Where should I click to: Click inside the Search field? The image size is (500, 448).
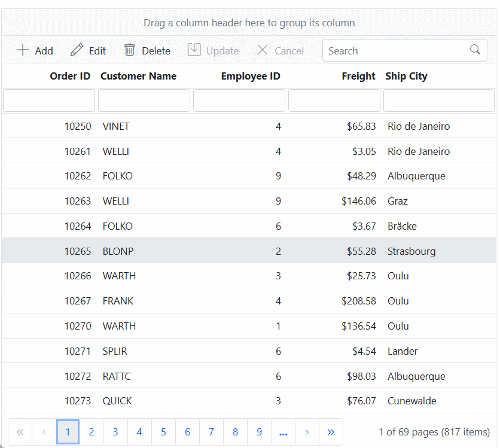pyautogui.click(x=389, y=50)
